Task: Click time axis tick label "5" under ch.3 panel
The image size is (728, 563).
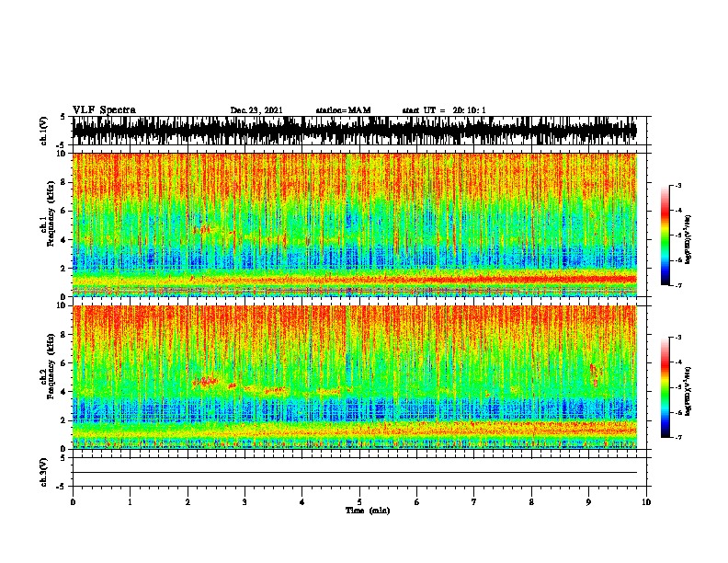Action: pos(359,502)
